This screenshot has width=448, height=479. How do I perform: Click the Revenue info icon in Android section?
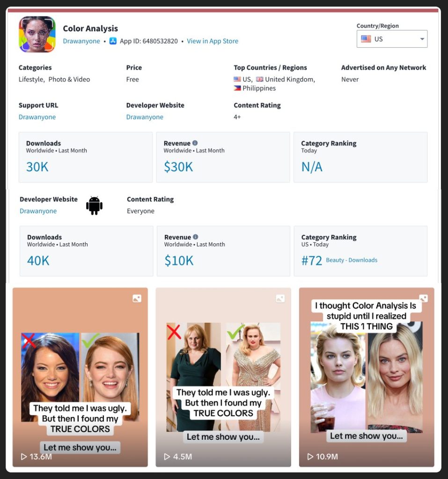point(196,237)
